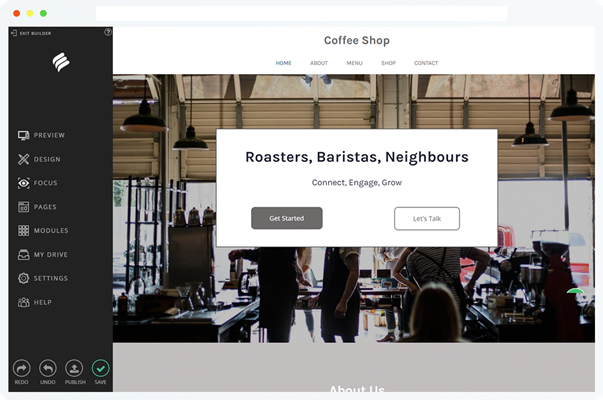Select the Menu nav item

pos(354,63)
